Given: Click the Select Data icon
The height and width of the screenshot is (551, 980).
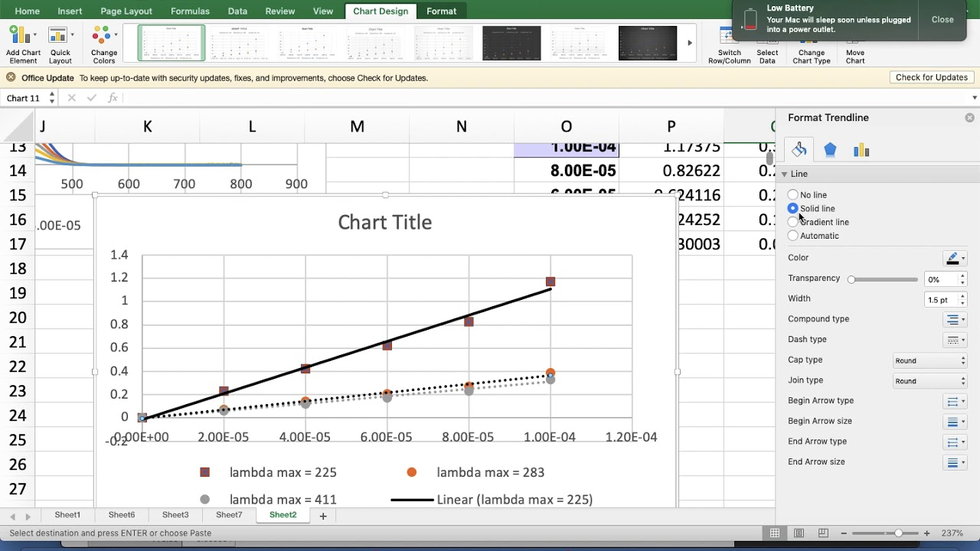Looking at the screenshot, I should point(767,45).
